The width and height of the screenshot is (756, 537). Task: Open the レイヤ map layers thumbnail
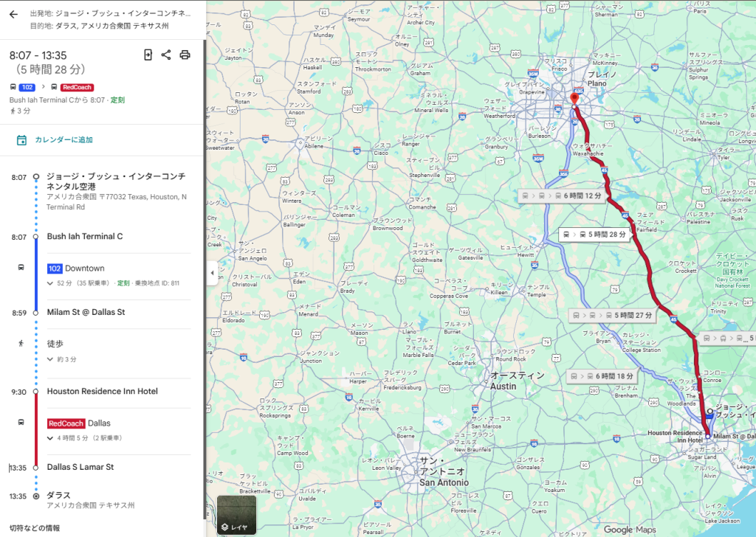point(236,515)
